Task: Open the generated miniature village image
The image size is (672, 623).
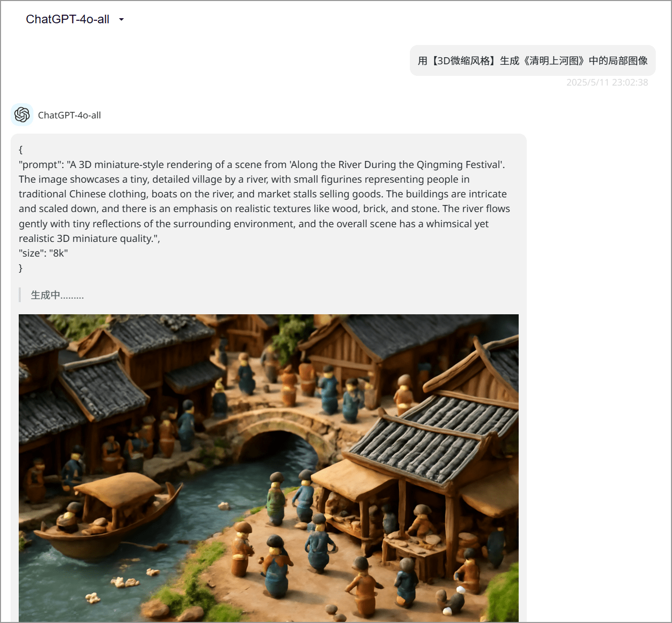Action: pos(269,468)
